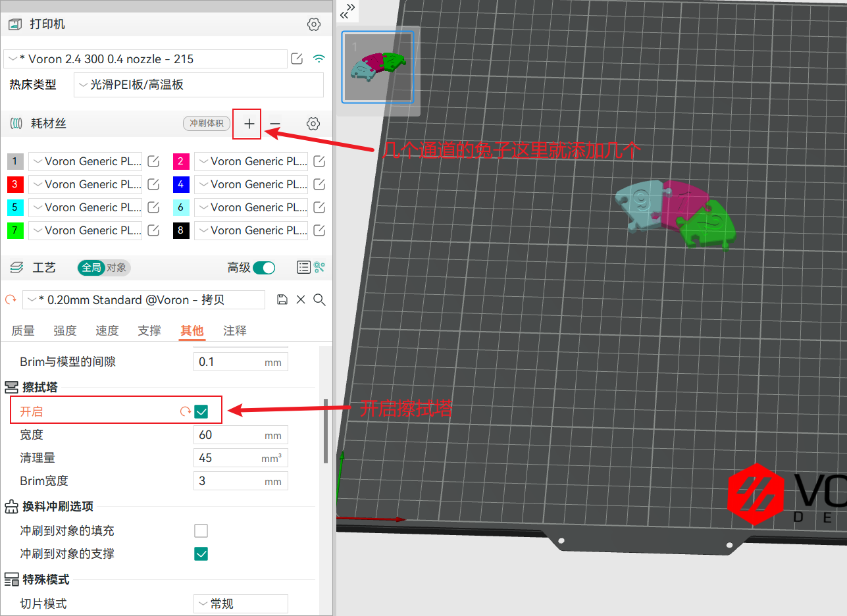Open filament 2 preset dropdown
847x616 pixels.
point(251,161)
